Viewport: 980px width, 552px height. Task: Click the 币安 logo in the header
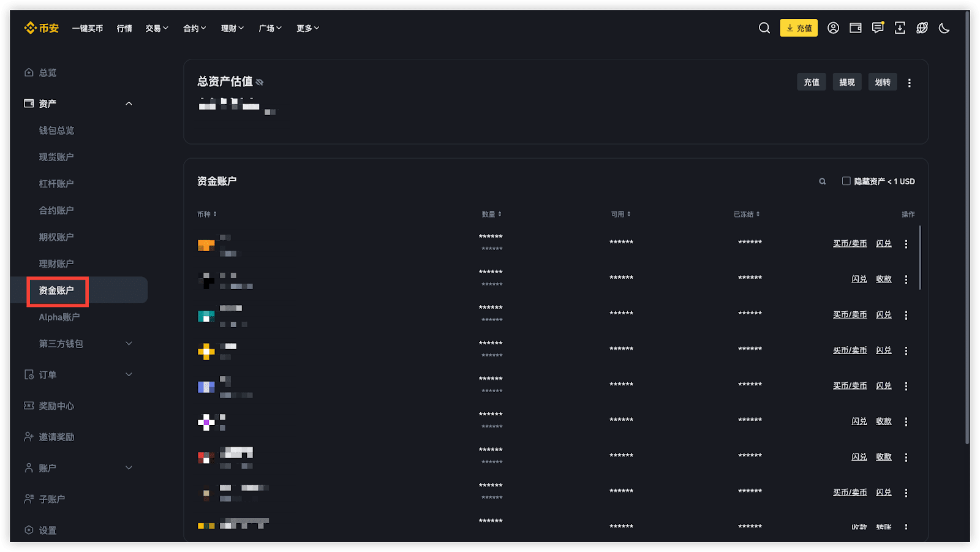[x=42, y=28]
